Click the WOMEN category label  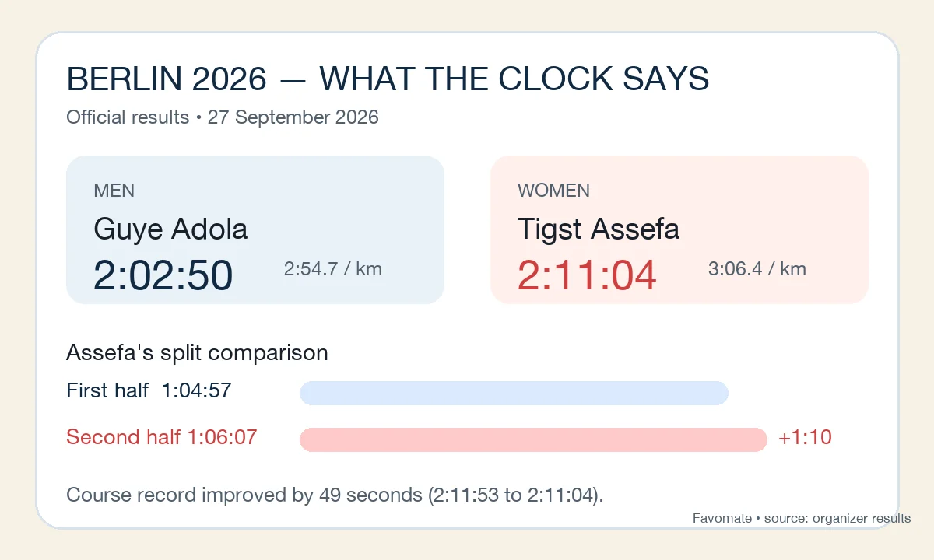(x=553, y=191)
